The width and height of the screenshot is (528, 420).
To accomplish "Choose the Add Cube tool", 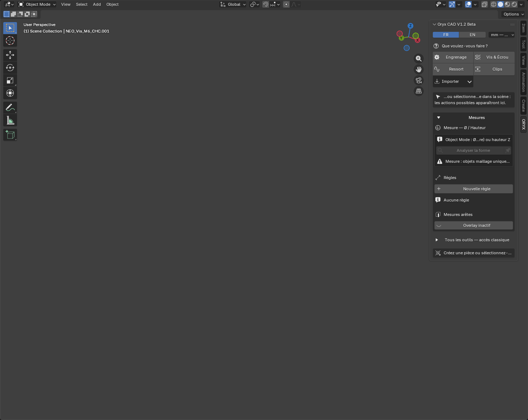I will pyautogui.click(x=10, y=135).
